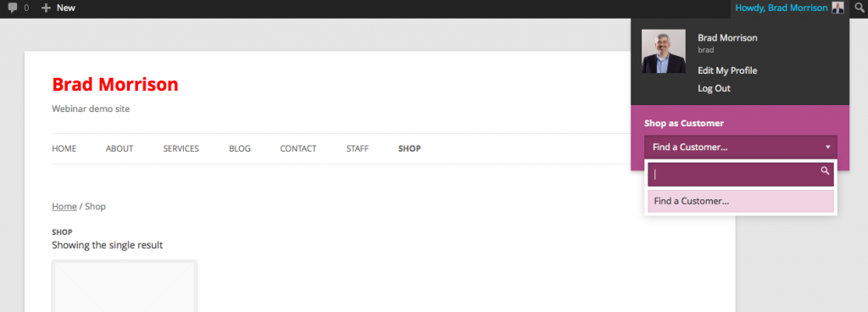Open the New content menu
The image size is (868, 312).
point(58,8)
